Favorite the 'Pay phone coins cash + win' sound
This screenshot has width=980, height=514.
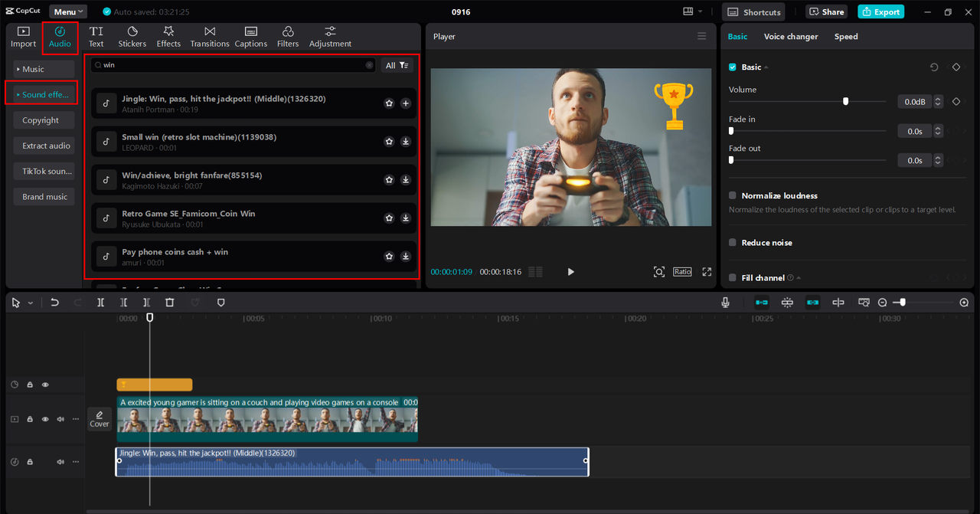pyautogui.click(x=389, y=257)
